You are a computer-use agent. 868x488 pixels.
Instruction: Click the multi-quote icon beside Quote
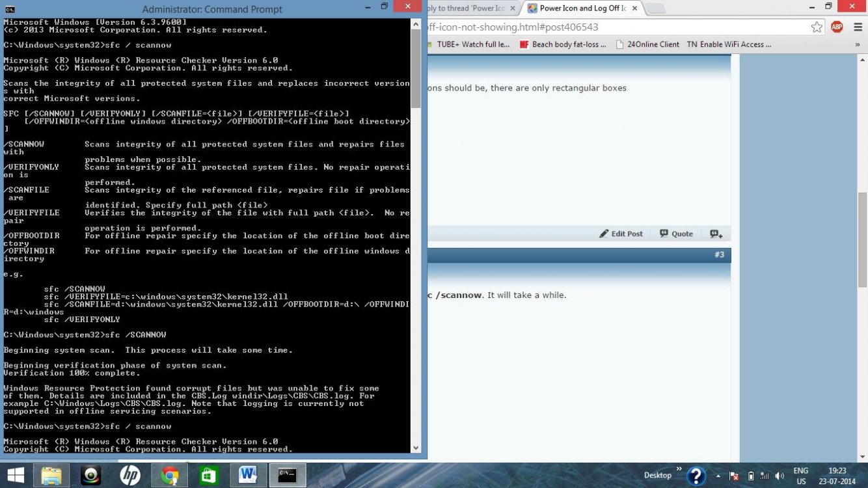click(716, 234)
